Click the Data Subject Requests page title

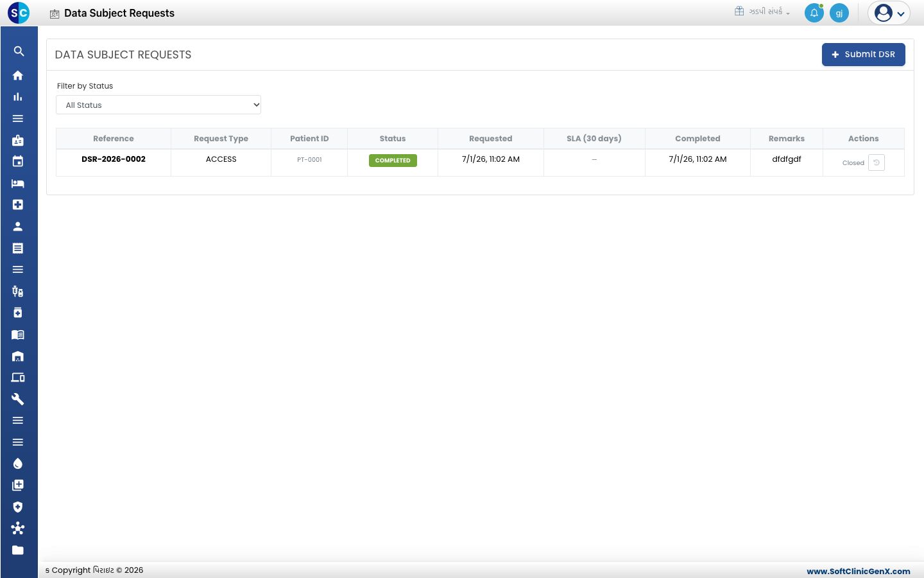(119, 13)
